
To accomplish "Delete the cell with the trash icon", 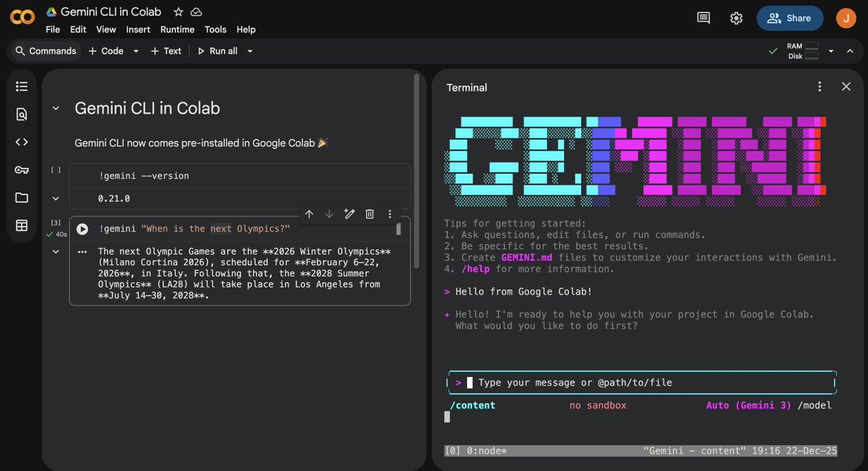I will [x=370, y=214].
